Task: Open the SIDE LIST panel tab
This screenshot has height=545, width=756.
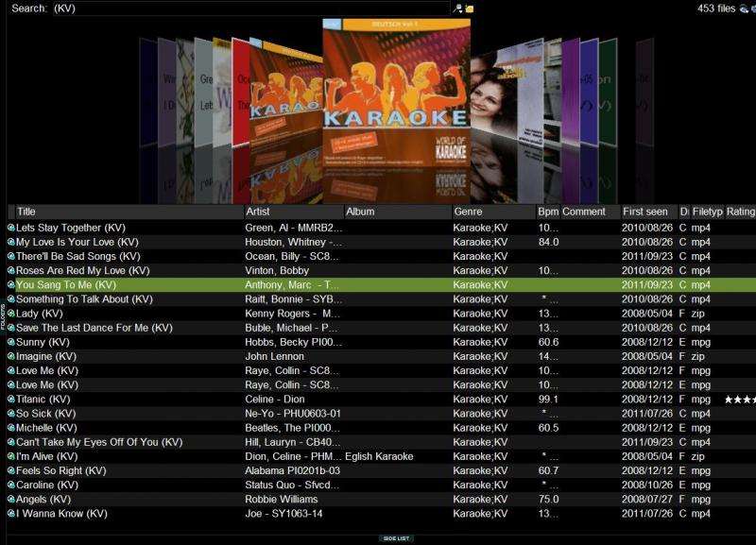Action: (x=396, y=538)
